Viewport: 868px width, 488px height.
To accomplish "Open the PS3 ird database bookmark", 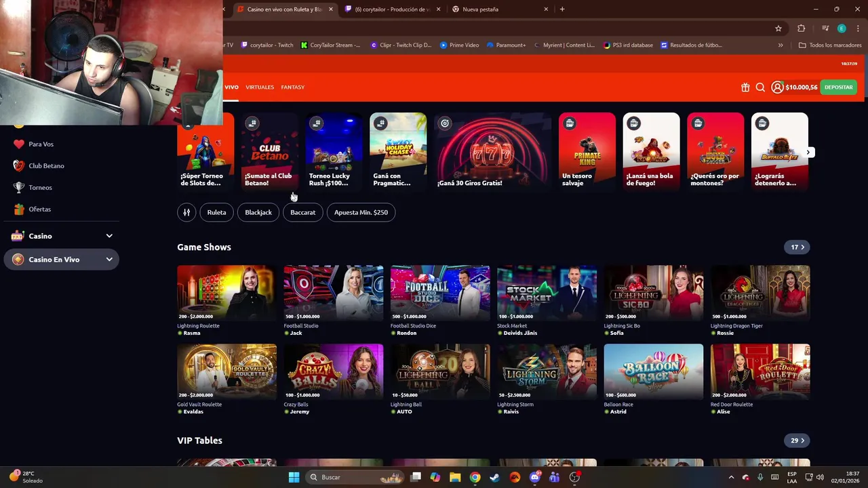I will pos(628,45).
